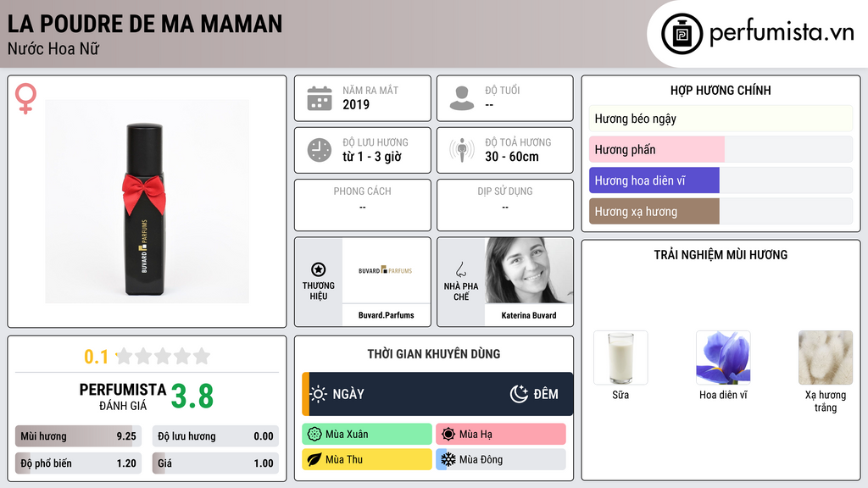The width and height of the screenshot is (868, 488).
Task: Click the Thời gian khuyên dùng heading
Action: point(434,354)
